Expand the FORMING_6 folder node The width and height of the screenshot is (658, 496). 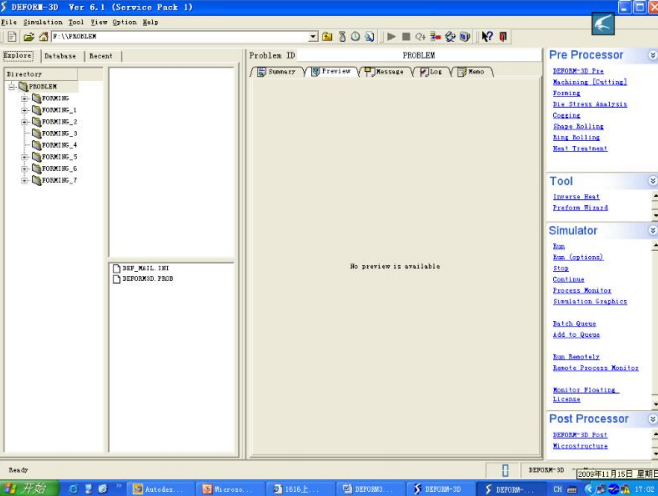click(x=25, y=169)
